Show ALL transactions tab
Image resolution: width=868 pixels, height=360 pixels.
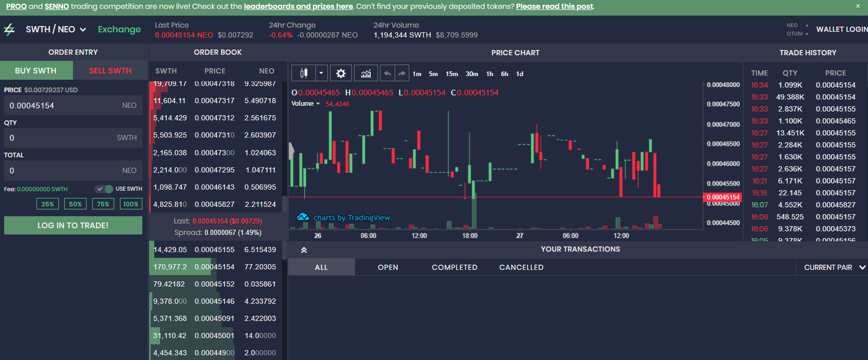pyautogui.click(x=321, y=267)
